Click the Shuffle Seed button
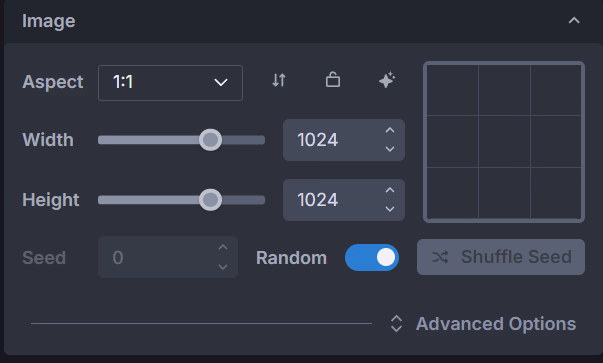Image resolution: width=603 pixels, height=363 pixels. pos(501,257)
